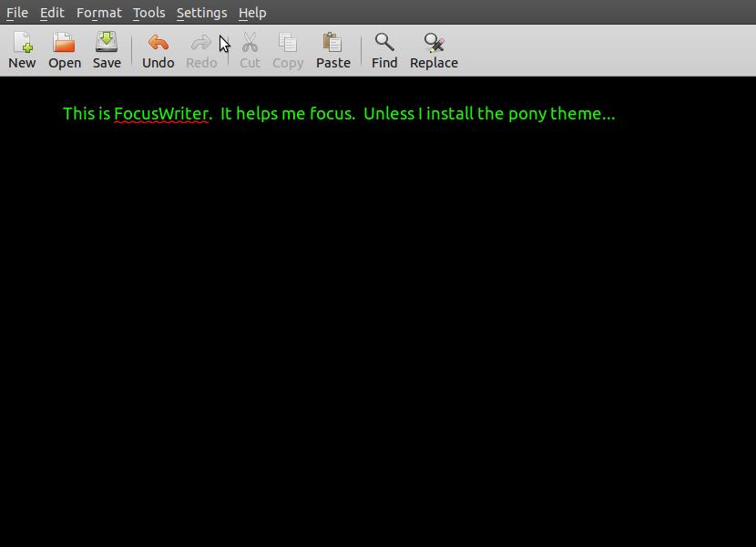Click the Cut scissors icon

tap(250, 43)
